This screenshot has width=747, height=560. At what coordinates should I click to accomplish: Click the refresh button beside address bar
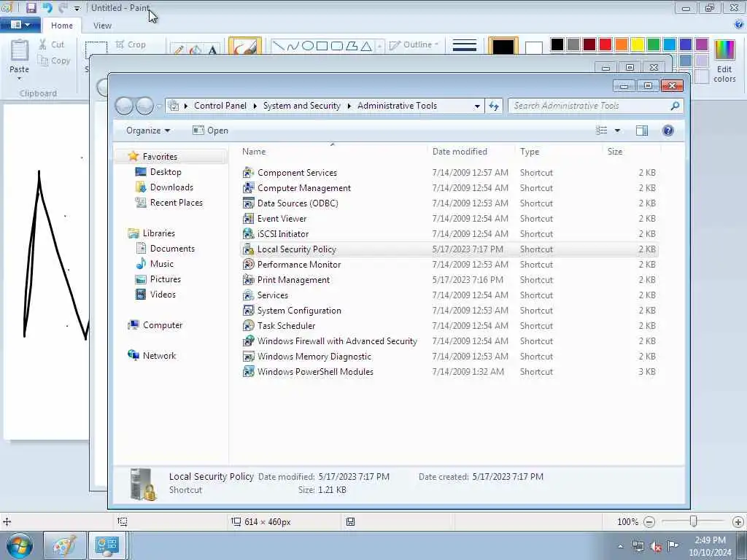[494, 106]
